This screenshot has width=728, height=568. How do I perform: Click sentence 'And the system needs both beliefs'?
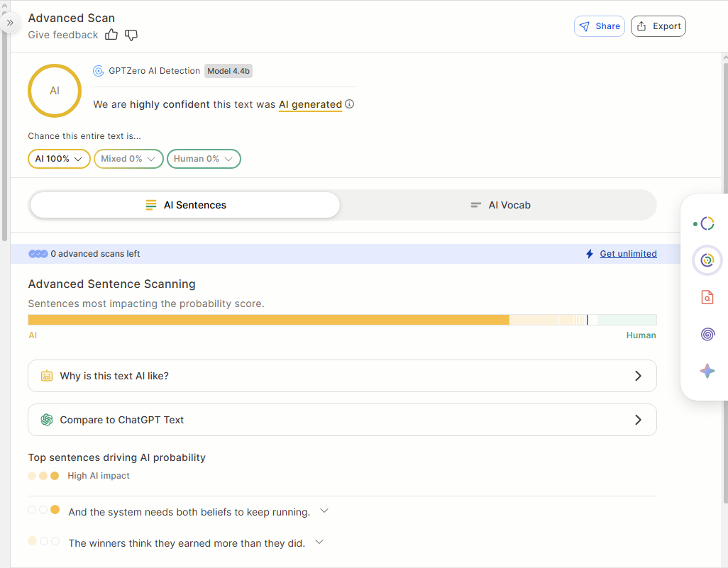pyautogui.click(x=189, y=512)
